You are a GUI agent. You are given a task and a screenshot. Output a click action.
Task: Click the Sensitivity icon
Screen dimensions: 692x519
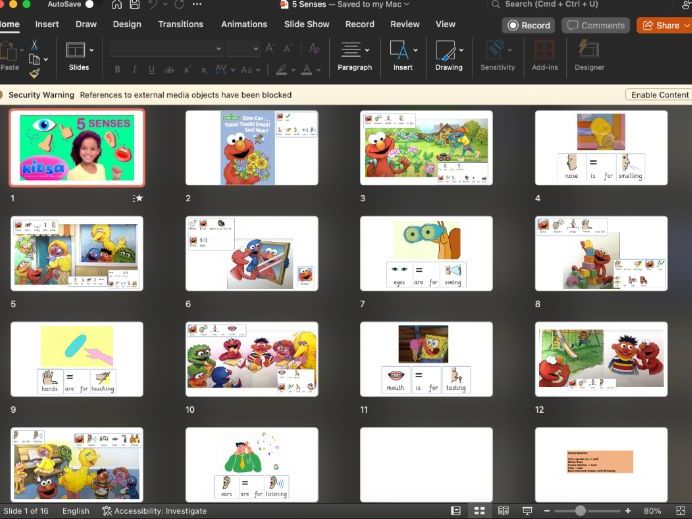pyautogui.click(x=495, y=50)
